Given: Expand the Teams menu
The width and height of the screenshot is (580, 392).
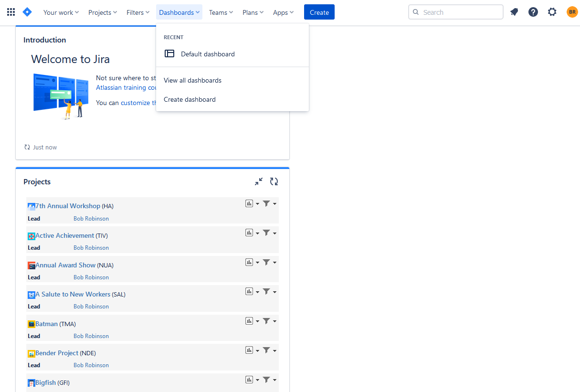Looking at the screenshot, I should tap(221, 12).
